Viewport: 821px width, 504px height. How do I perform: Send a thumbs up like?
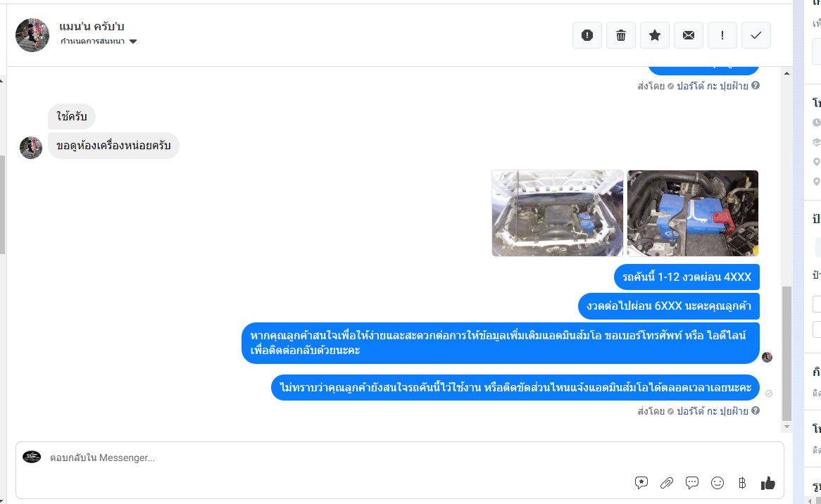point(767,483)
